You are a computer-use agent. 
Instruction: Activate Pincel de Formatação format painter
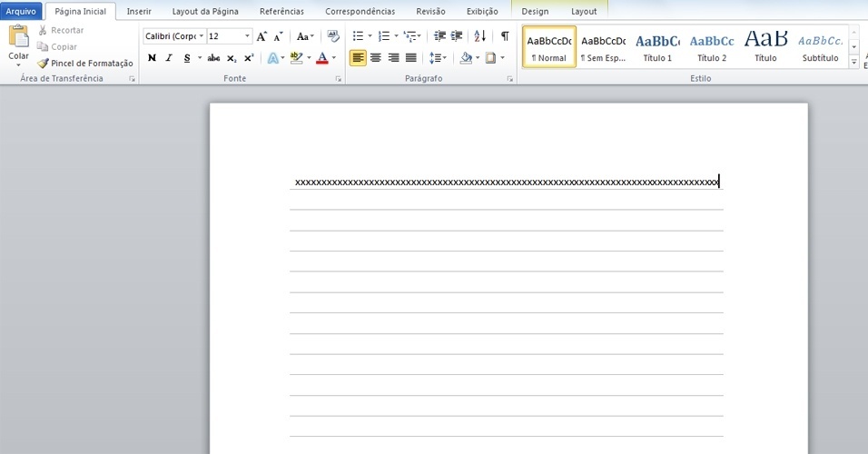coord(85,64)
